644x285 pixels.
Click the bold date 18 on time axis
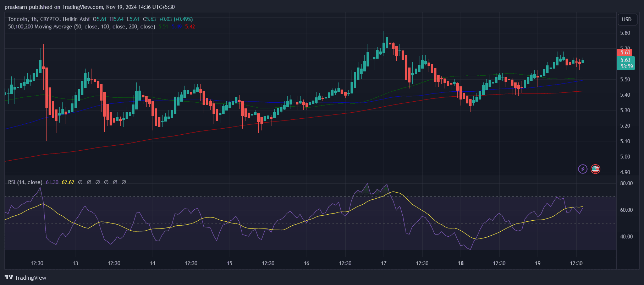pos(461,263)
